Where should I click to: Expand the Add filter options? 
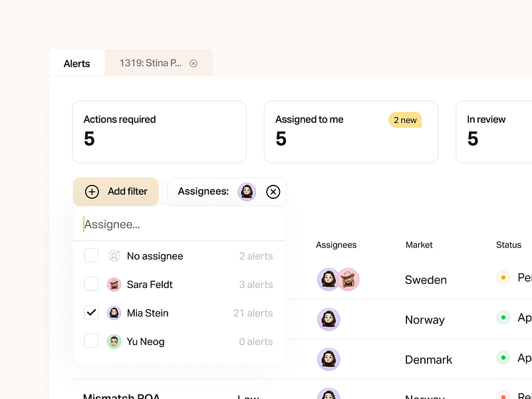coord(116,192)
